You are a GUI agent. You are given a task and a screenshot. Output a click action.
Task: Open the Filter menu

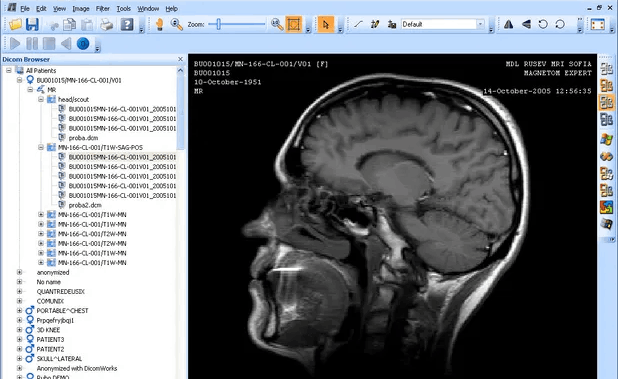(102, 9)
